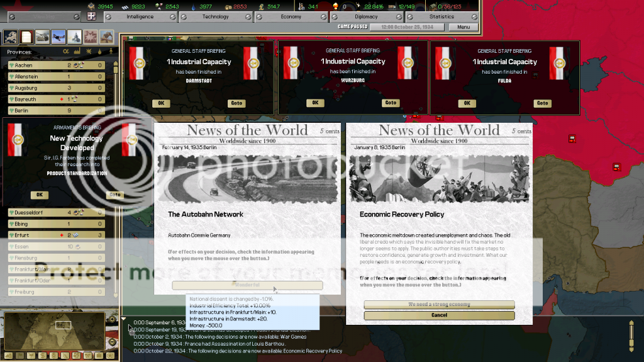
Task: Open the province list paper icon
Action: [26, 37]
